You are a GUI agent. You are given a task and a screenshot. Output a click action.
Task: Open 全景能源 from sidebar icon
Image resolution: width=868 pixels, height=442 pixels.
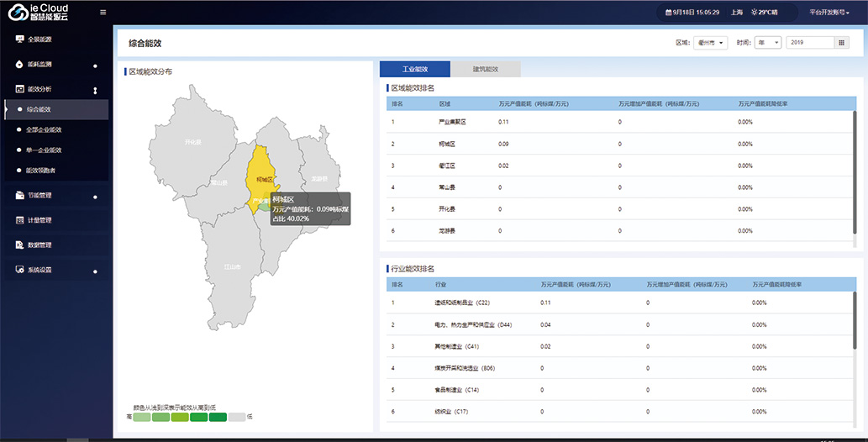tap(20, 39)
